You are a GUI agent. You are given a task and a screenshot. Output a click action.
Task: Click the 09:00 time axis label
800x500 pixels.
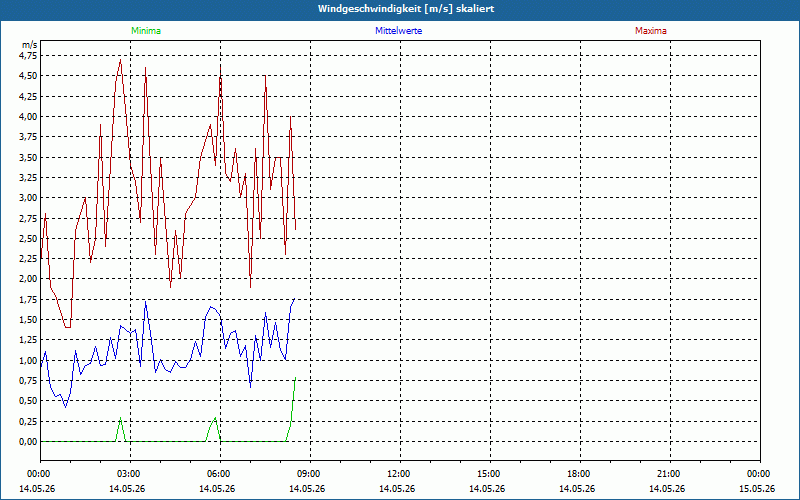tap(310, 474)
